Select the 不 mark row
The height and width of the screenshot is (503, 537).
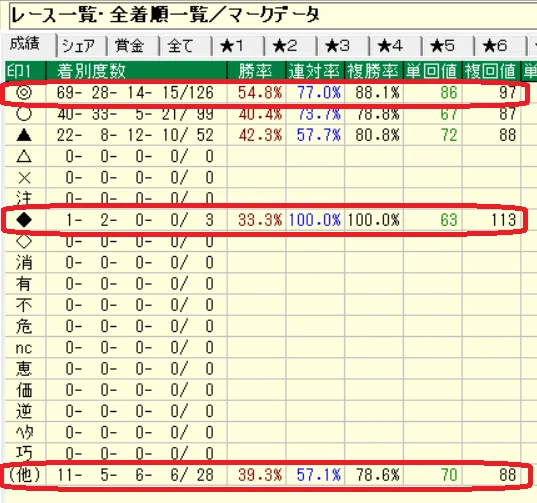click(25, 305)
